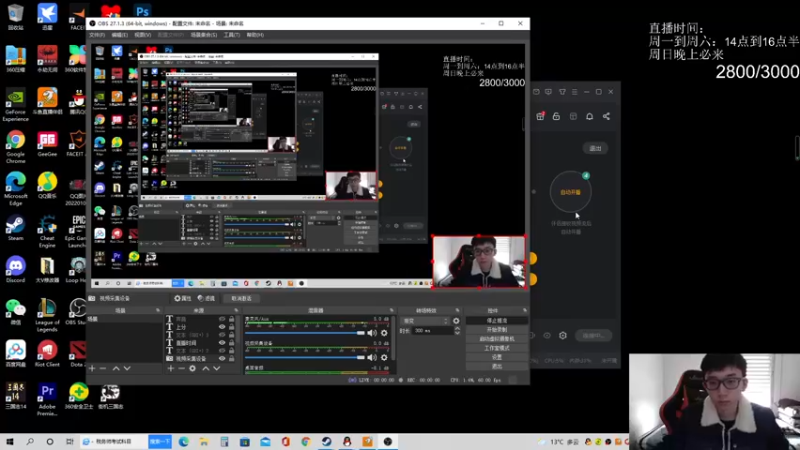This screenshot has height=450, width=800.
Task: Move scene down in Scenes panel
Action: point(127,368)
